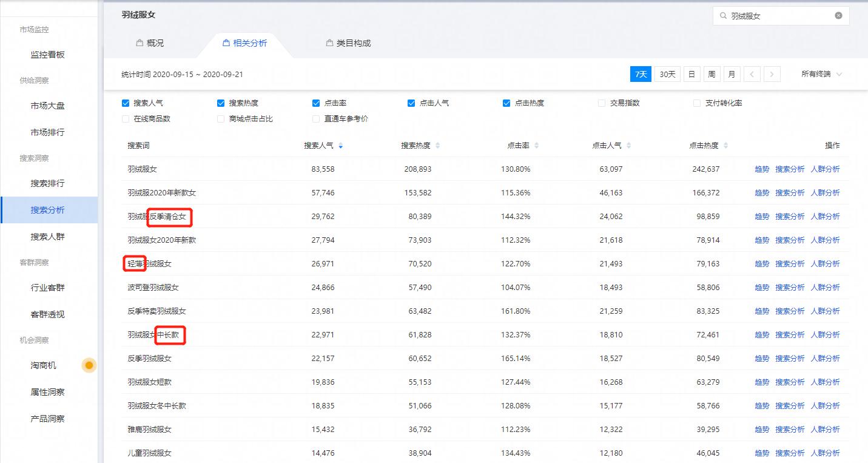Viewport: 868px width, 463px height.
Task: Open 人群分析 for 波司登羽绒服女
Action: pyautogui.click(x=826, y=287)
